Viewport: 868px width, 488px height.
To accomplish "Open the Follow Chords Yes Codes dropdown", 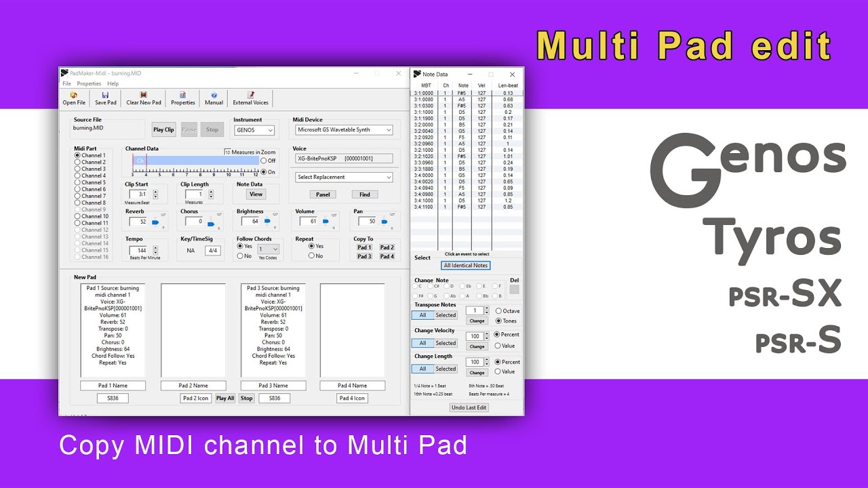I will pyautogui.click(x=268, y=249).
